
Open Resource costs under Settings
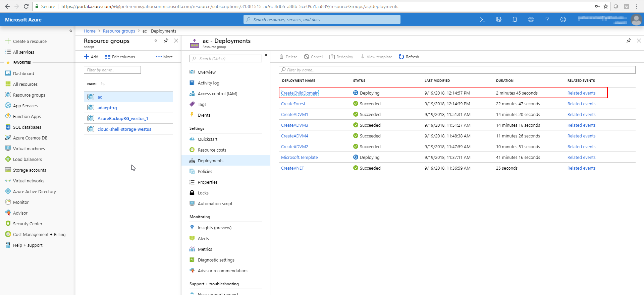tap(212, 150)
